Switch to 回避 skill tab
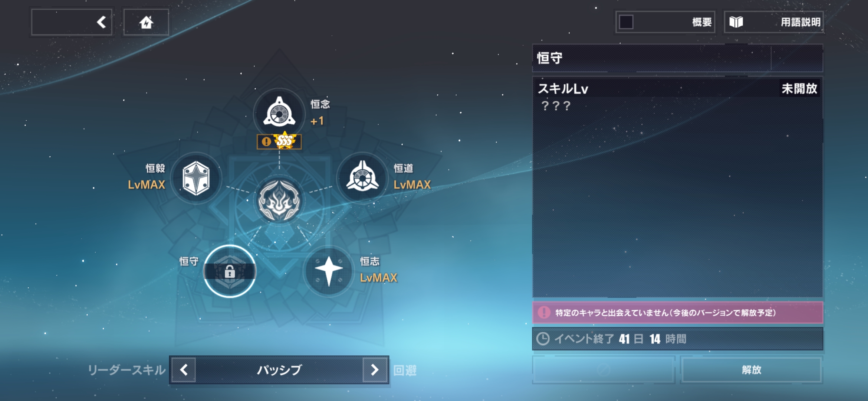 [x=405, y=370]
